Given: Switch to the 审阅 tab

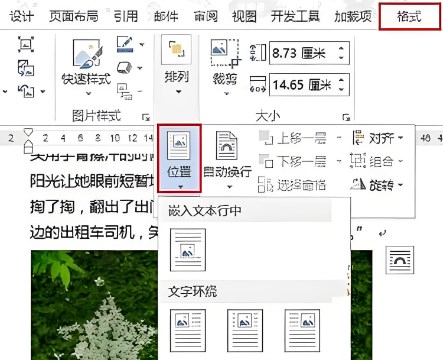Looking at the screenshot, I should coord(206,16).
